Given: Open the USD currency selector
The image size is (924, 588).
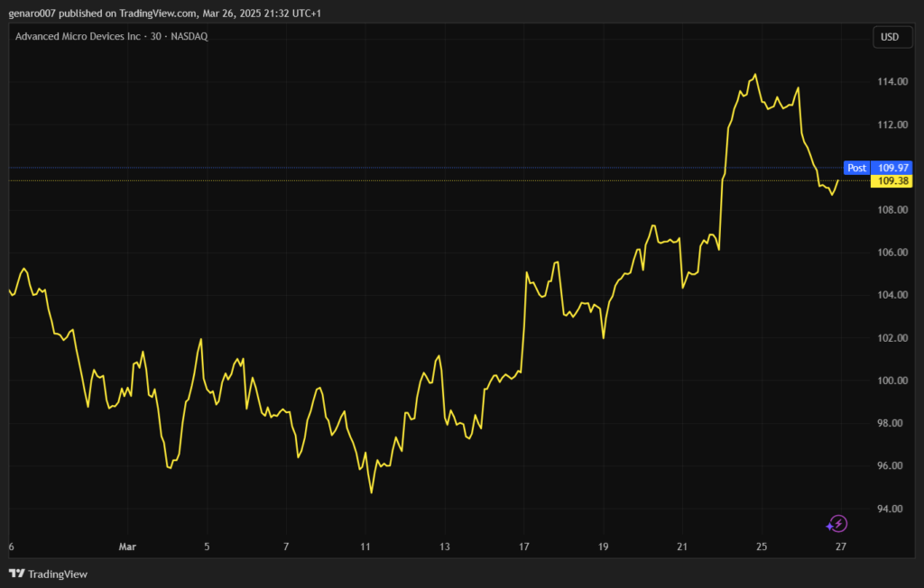Looking at the screenshot, I should point(889,37).
